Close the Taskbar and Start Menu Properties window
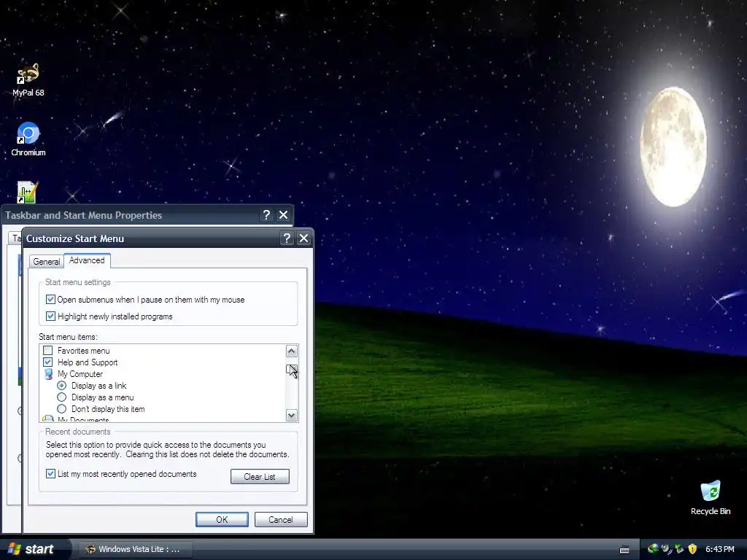Screen dimensions: 747x560 click(284, 215)
